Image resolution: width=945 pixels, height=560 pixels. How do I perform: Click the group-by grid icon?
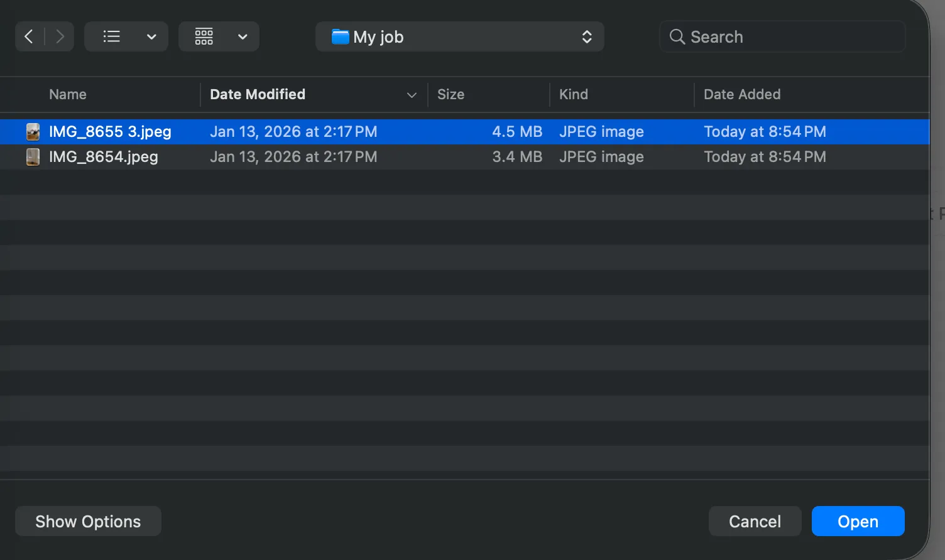tap(204, 36)
